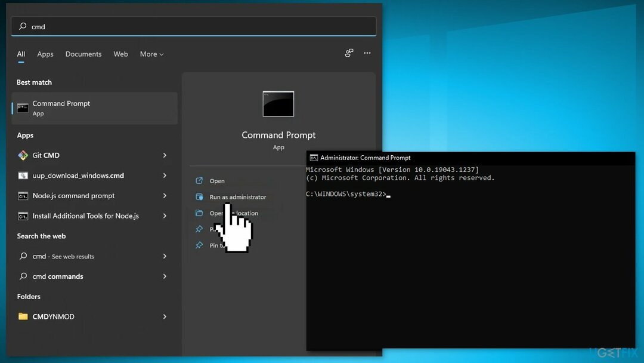Click the large Command Prompt preview icon
Screen dimensions: 644x363
click(x=278, y=104)
